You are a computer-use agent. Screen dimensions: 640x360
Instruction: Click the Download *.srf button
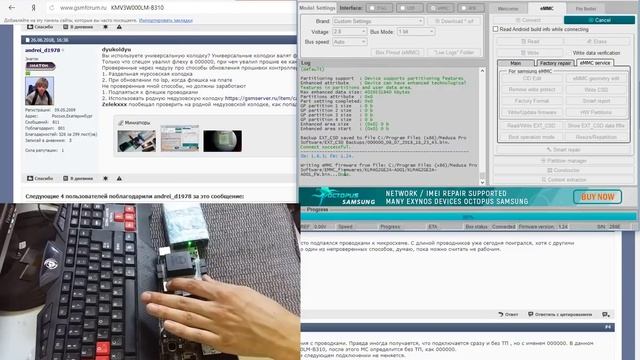coord(454,21)
